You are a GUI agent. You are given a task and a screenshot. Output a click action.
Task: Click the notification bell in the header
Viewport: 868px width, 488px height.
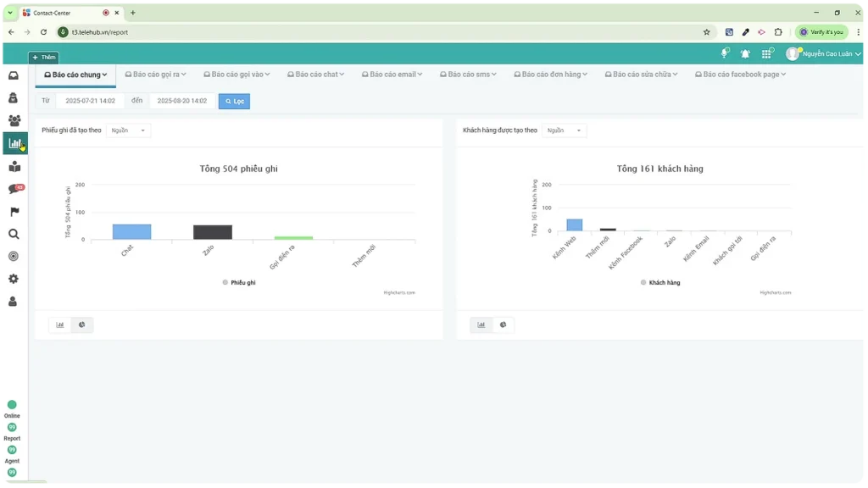(745, 53)
